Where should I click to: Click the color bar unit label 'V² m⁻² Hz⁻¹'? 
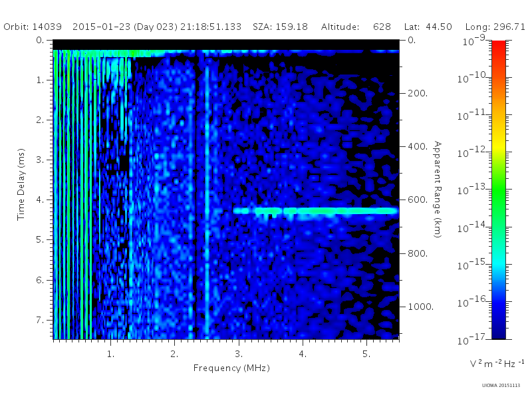pos(497,363)
